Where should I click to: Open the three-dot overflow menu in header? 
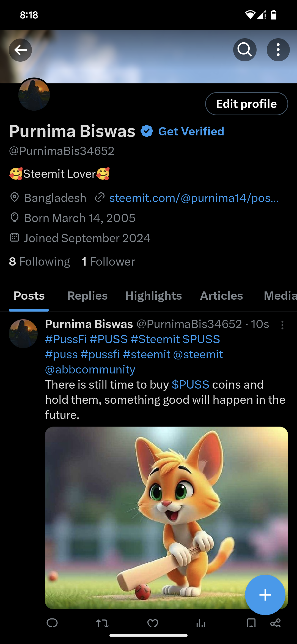(278, 50)
